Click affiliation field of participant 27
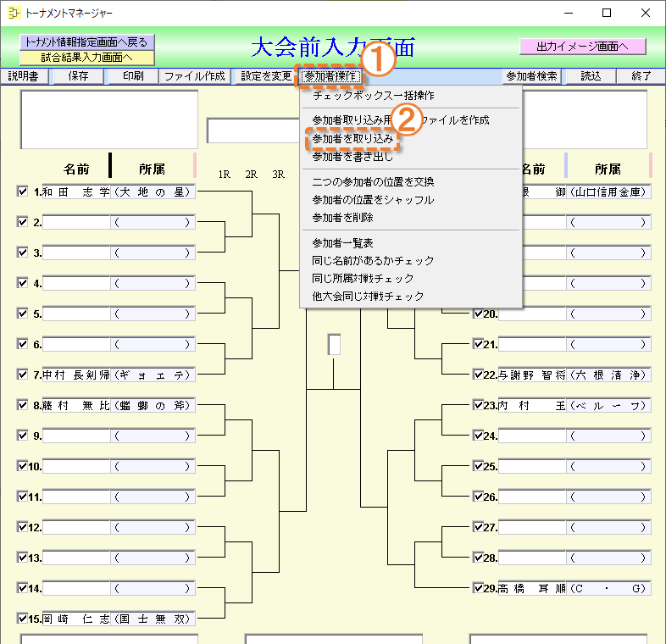This screenshot has height=644, width=666. [608, 528]
